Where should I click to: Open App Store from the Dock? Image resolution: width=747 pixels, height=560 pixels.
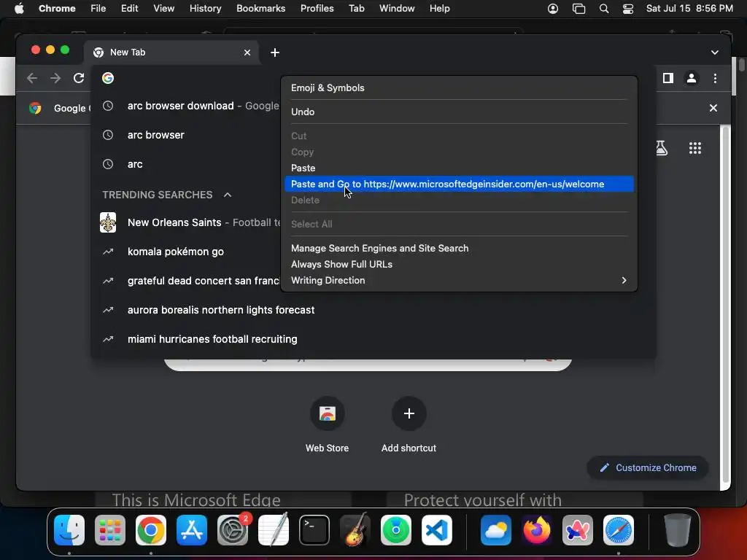pos(192,530)
